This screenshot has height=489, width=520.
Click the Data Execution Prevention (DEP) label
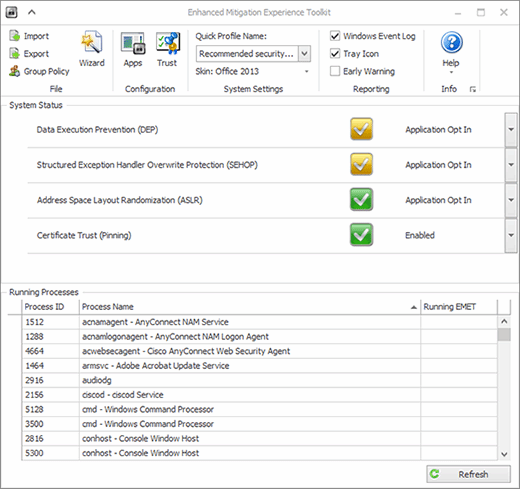pos(97,129)
